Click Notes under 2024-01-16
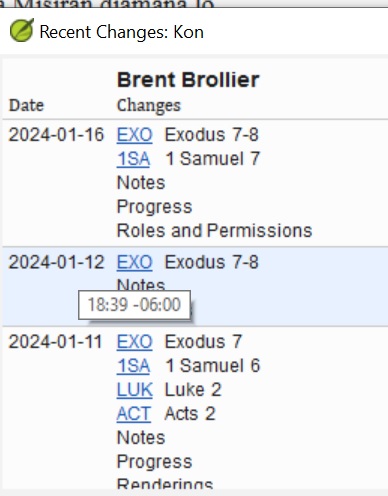 coord(141,183)
